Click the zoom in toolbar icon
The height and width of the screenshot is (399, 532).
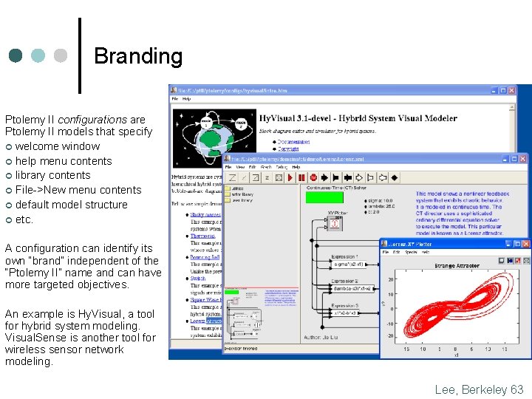pyautogui.click(x=232, y=178)
